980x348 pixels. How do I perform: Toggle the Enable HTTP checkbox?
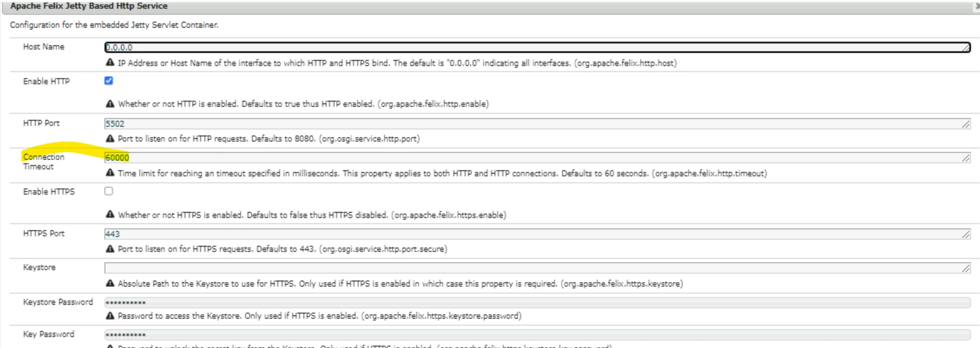pyautogui.click(x=109, y=80)
